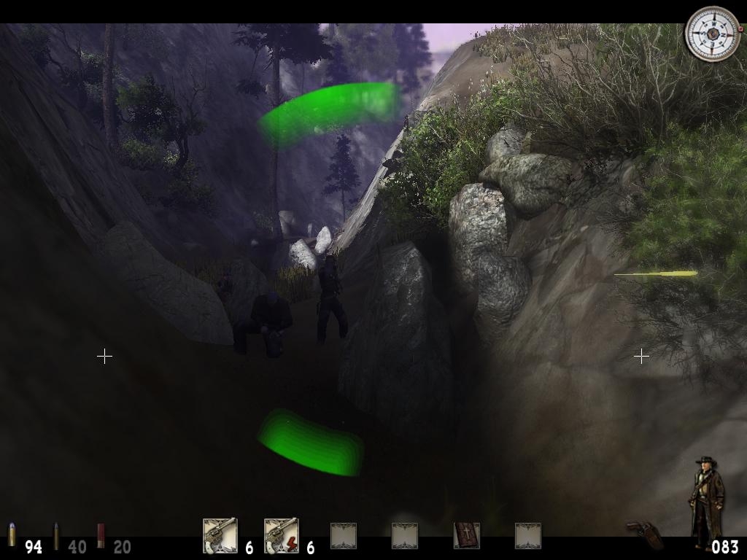Image resolution: width=747 pixels, height=560 pixels.
Task: Click the lower green concentration arc
Action: point(311,443)
